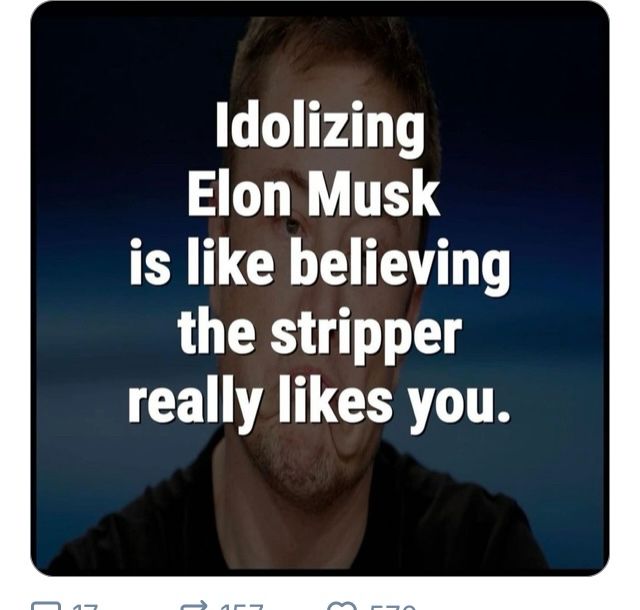Viewport: 640px width, 610px height.
Task: Click the retweet count 457
Action: (x=240, y=606)
